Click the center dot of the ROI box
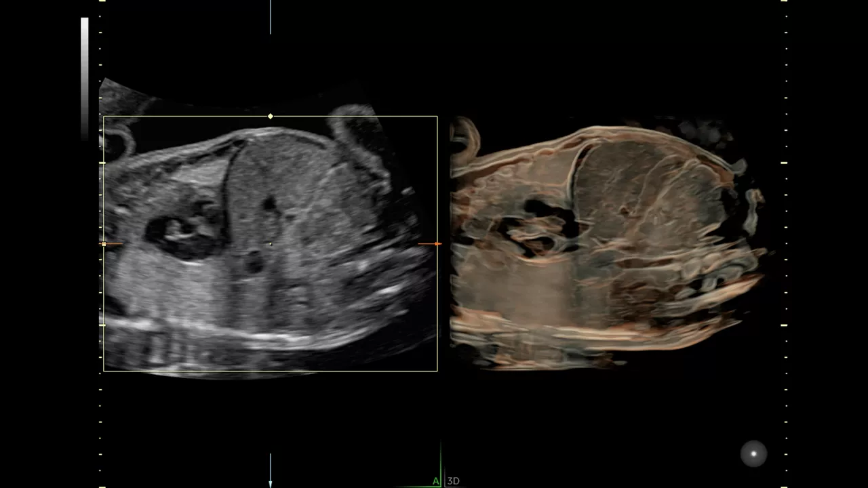The image size is (868, 488). point(271,244)
